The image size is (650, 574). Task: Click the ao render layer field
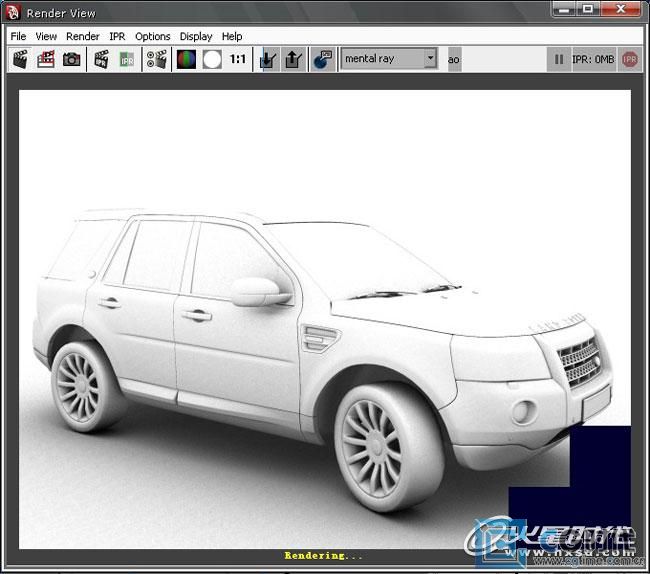tap(454, 60)
